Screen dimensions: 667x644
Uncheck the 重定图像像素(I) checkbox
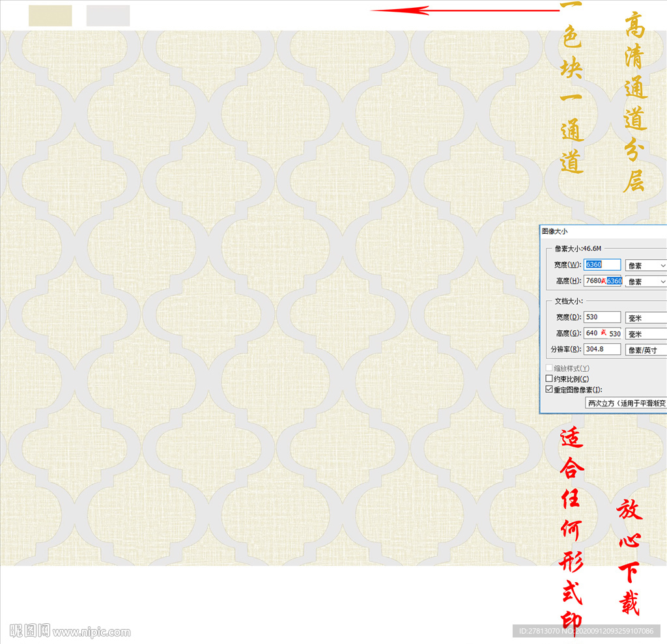pos(549,389)
